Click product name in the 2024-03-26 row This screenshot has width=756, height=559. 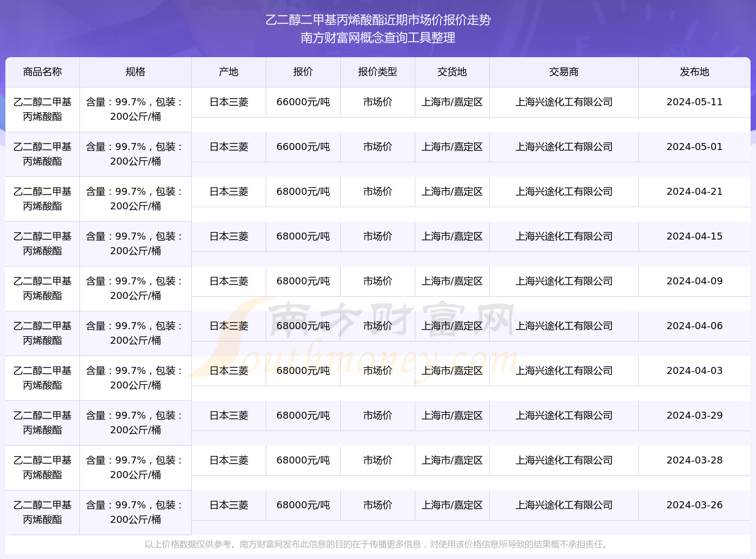[x=43, y=512]
